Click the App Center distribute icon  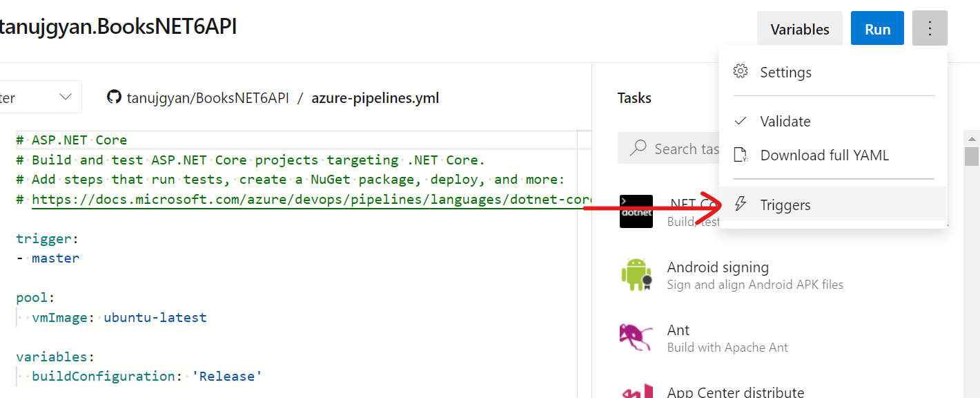click(636, 391)
